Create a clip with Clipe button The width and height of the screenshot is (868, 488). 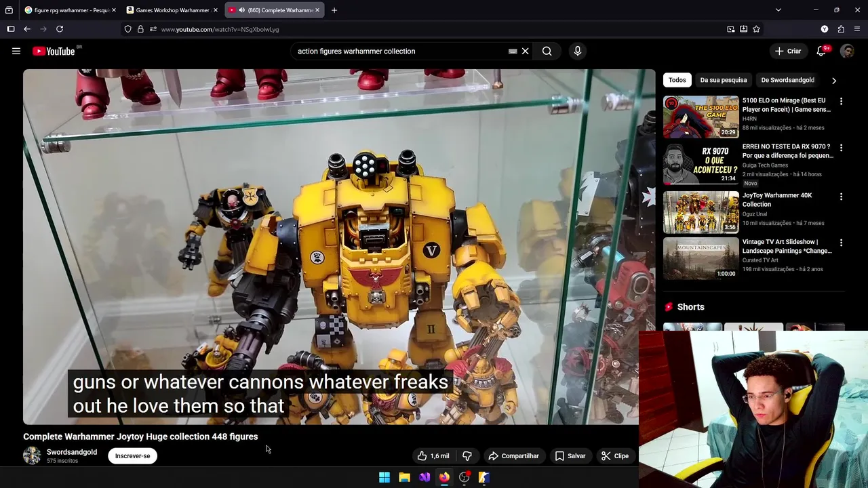[615, 456]
